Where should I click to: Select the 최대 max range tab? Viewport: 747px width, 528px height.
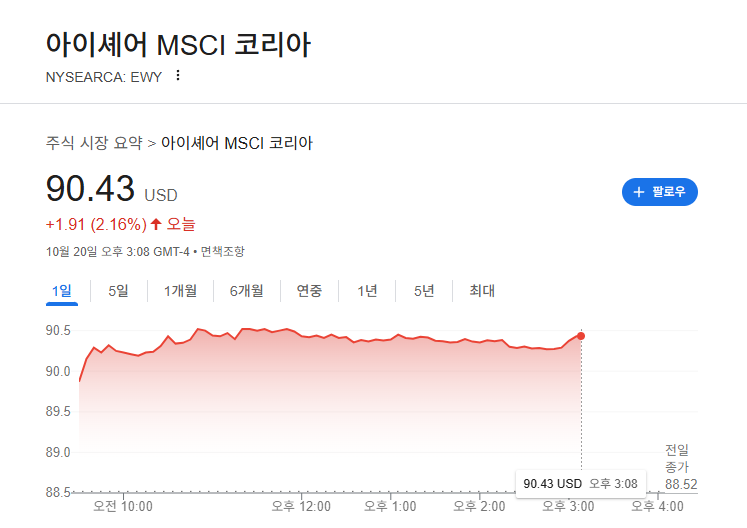(x=482, y=291)
